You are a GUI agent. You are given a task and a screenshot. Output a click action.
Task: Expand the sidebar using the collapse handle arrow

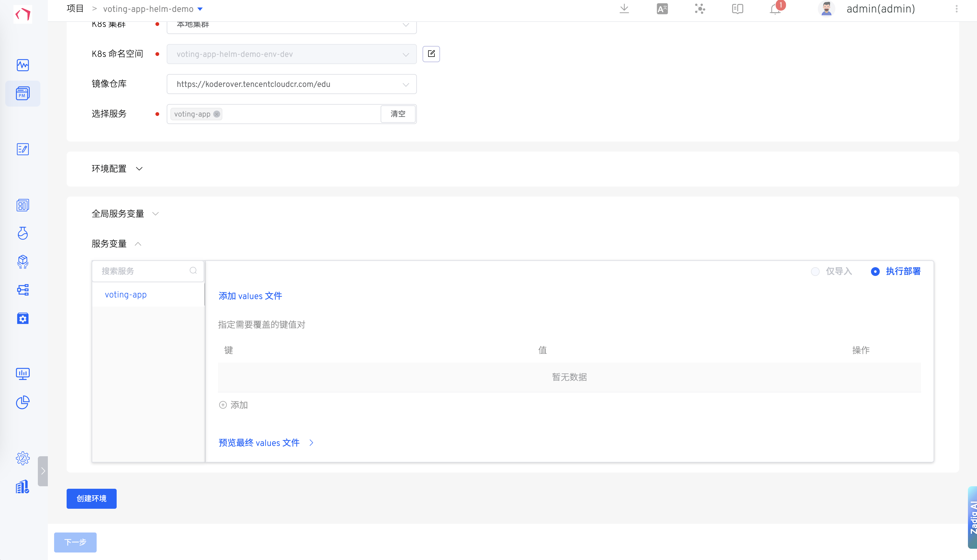point(43,471)
